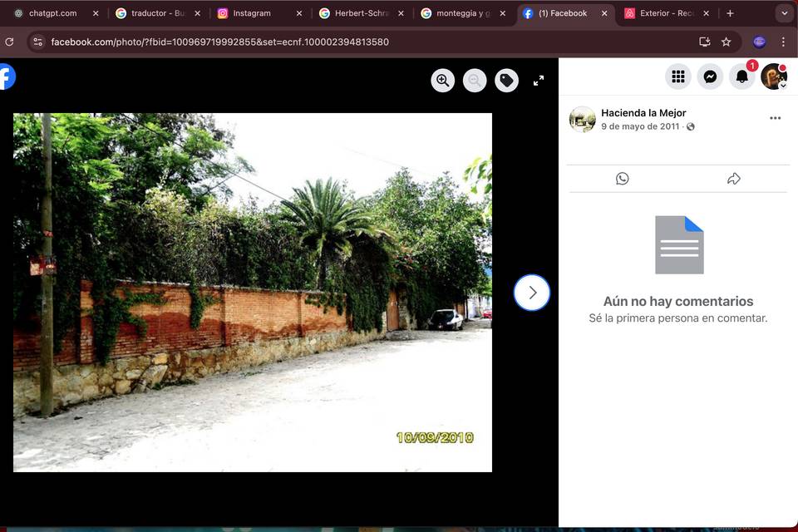Go to next photo
Screen dimensions: 798x532
pos(532,293)
